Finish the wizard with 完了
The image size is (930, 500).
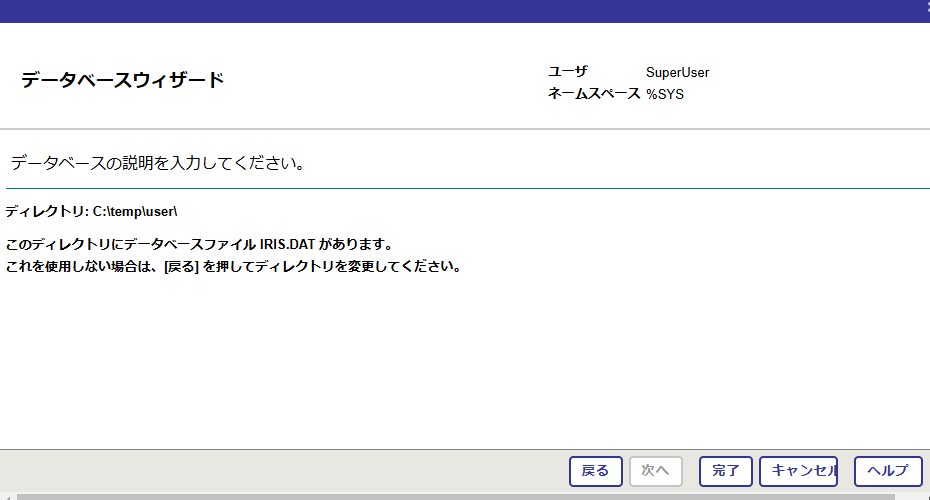pyautogui.click(x=725, y=471)
